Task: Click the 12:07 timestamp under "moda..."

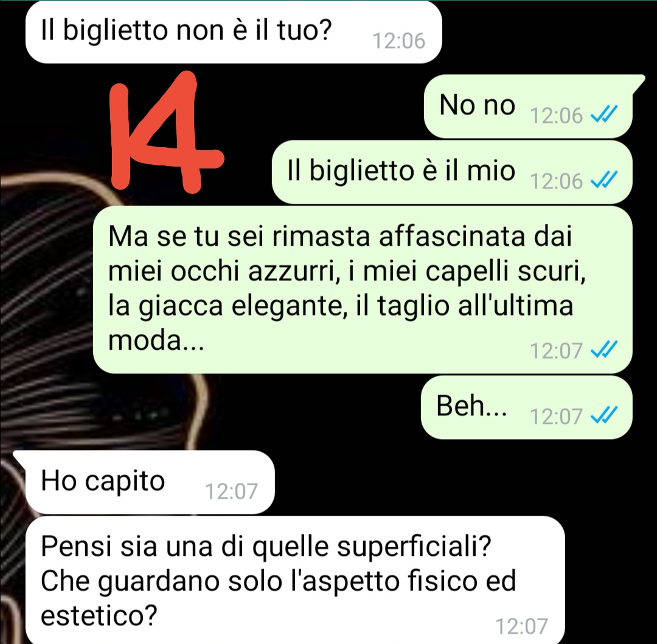Action: click(x=557, y=350)
